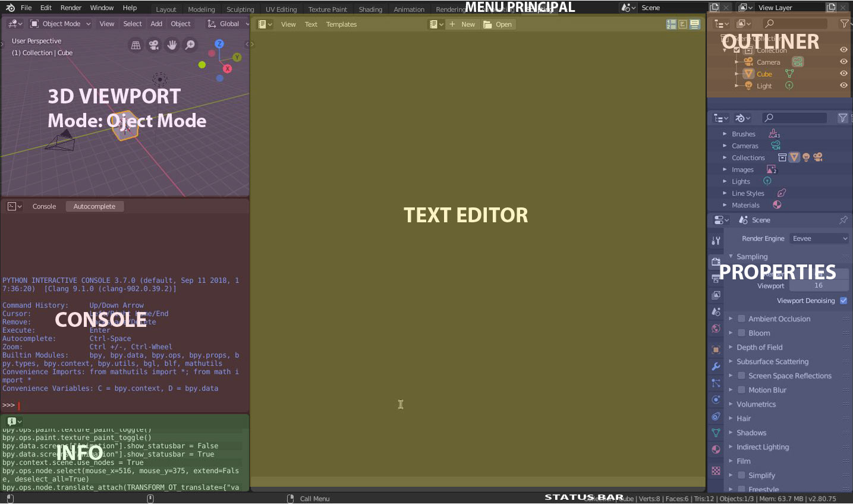This screenshot has width=853, height=504.
Task: Toggle camera view icon in 3D viewport
Action: (154, 45)
